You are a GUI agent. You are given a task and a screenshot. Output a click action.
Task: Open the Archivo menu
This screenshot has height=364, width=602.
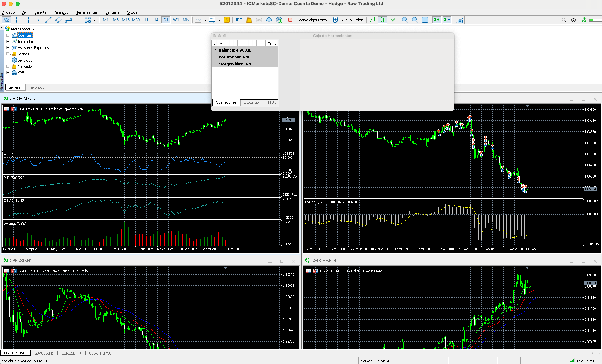tap(8, 12)
